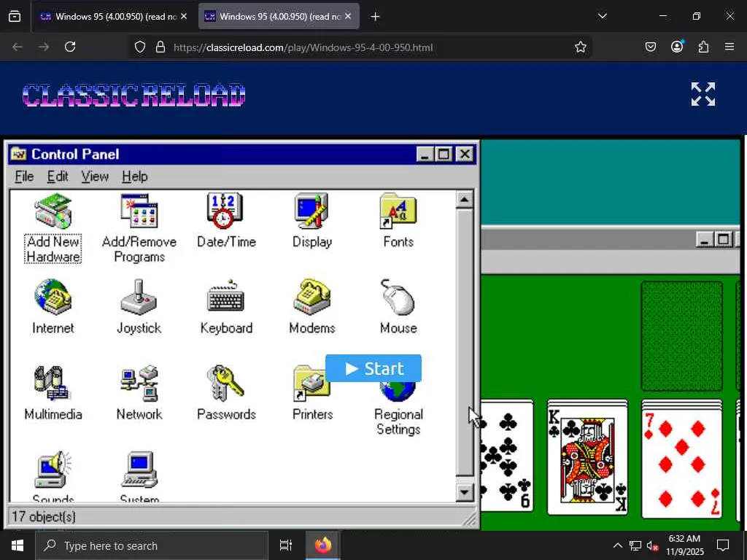Click the Classic Reload logo
The height and width of the screenshot is (560, 747).
(134, 95)
